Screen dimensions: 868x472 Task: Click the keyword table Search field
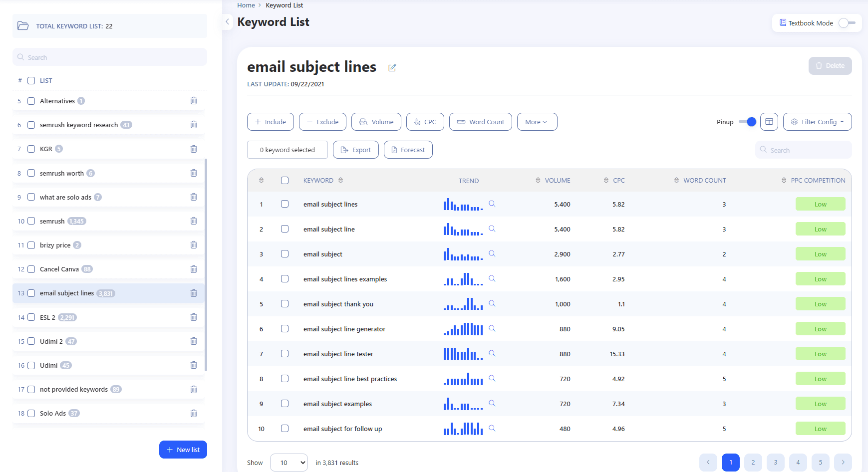point(804,150)
